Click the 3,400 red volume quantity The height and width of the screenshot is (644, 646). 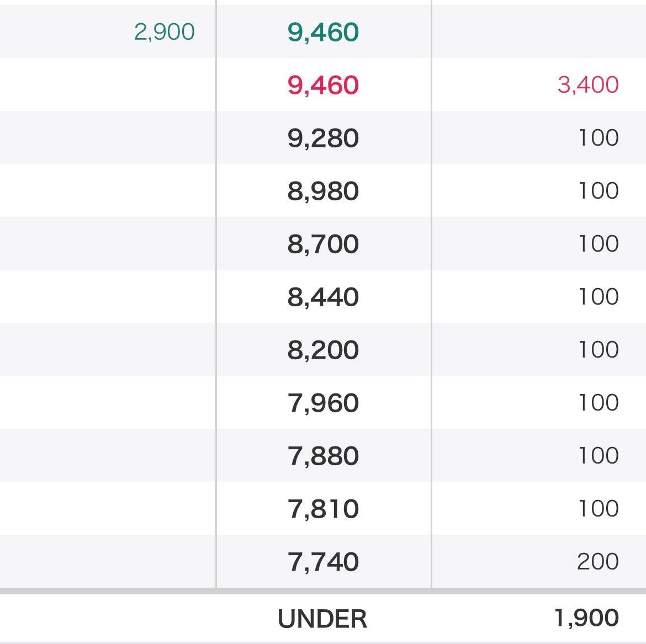tap(587, 85)
